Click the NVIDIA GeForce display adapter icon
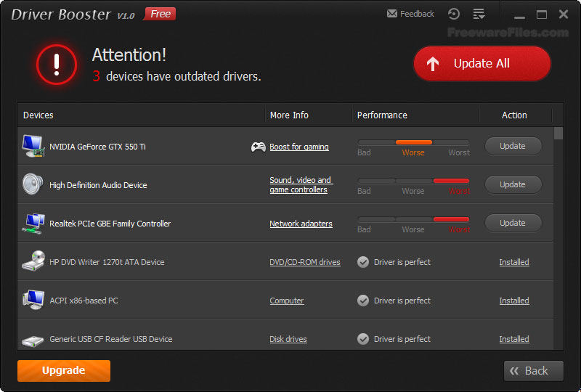The image size is (581, 392). point(33,146)
